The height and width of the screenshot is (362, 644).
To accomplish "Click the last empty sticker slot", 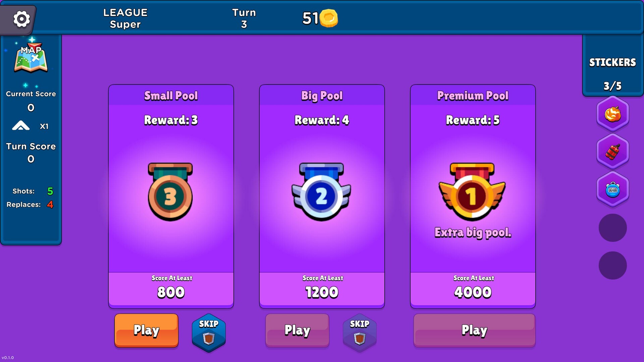I will click(x=612, y=265).
